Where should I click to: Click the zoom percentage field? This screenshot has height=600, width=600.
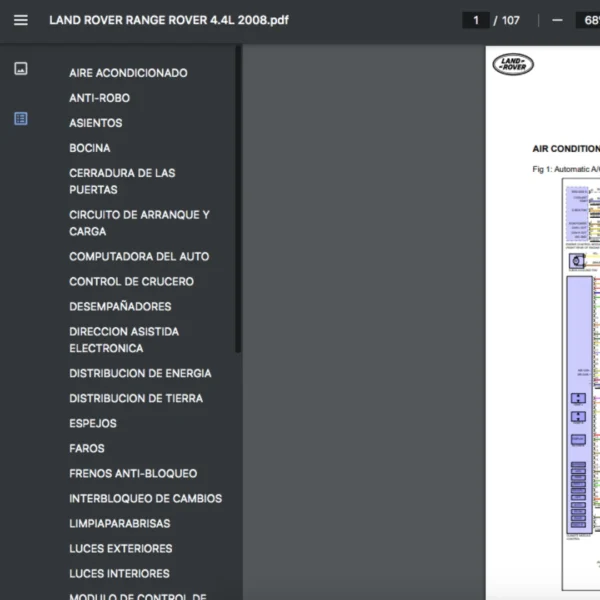[586, 20]
